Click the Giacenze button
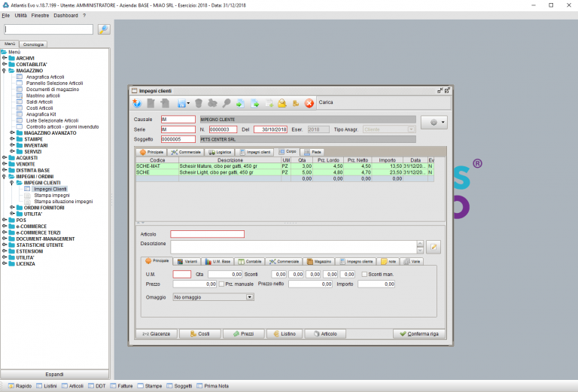This screenshot has height=392, width=578. 157,334
